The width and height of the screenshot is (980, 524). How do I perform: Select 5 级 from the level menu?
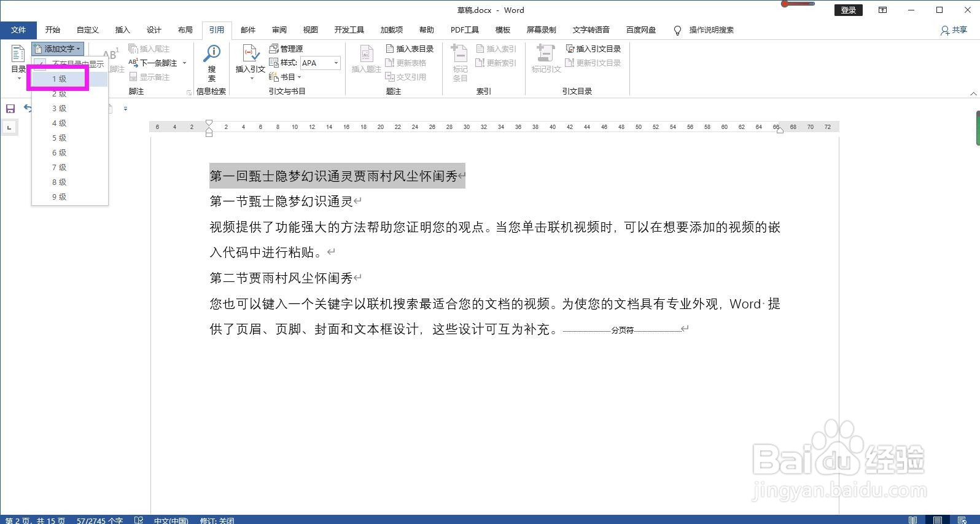click(70, 138)
